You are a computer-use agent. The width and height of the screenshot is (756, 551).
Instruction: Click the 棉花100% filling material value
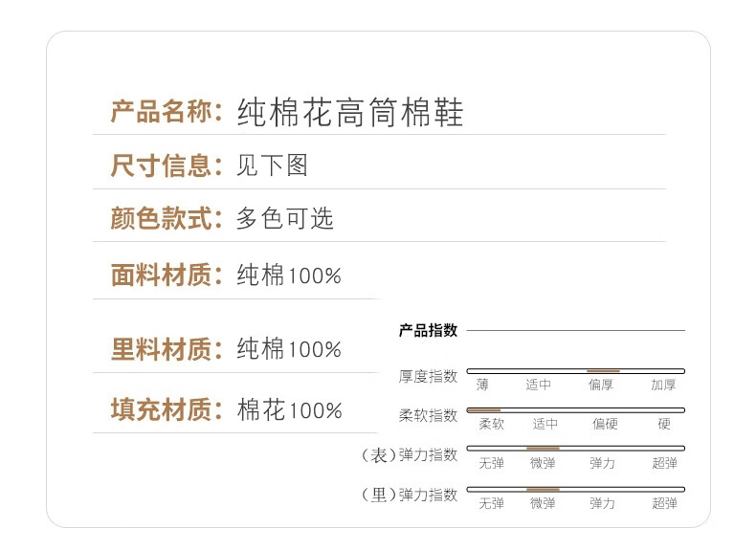pyautogui.click(x=289, y=410)
